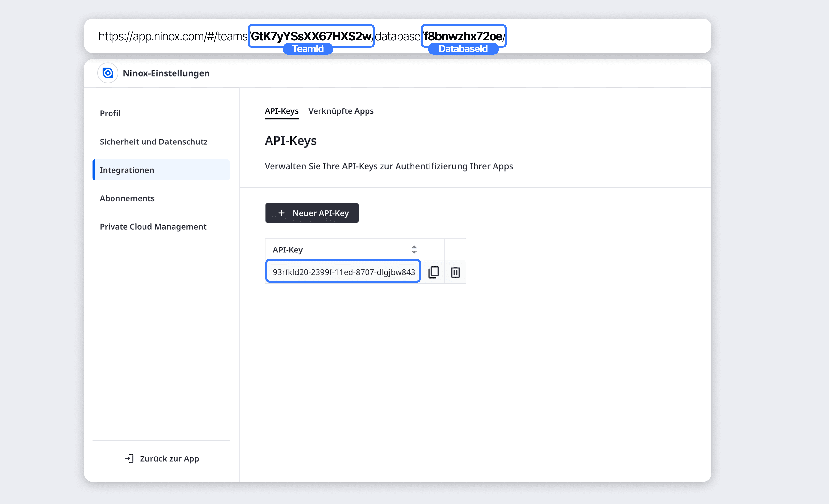Select Integrationen in the sidebar
Viewport: 829px width, 504px height.
[127, 170]
